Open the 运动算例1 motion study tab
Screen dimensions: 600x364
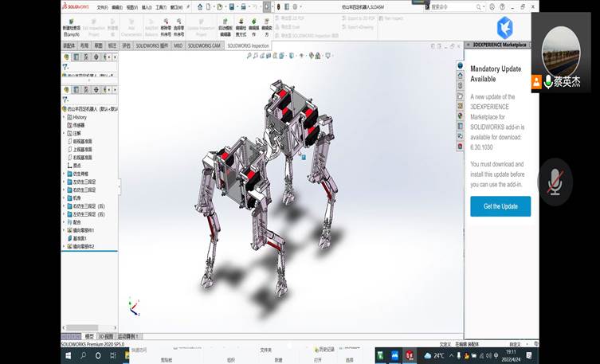[x=128, y=336]
